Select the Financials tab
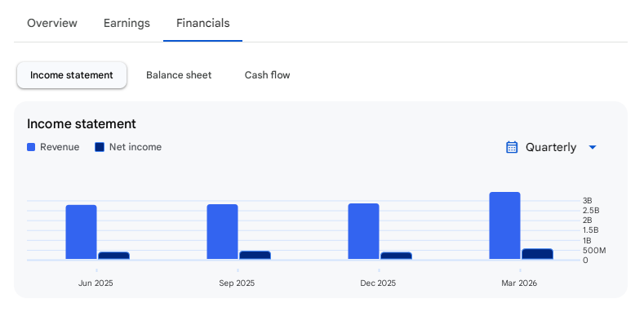The height and width of the screenshot is (321, 644). (203, 23)
